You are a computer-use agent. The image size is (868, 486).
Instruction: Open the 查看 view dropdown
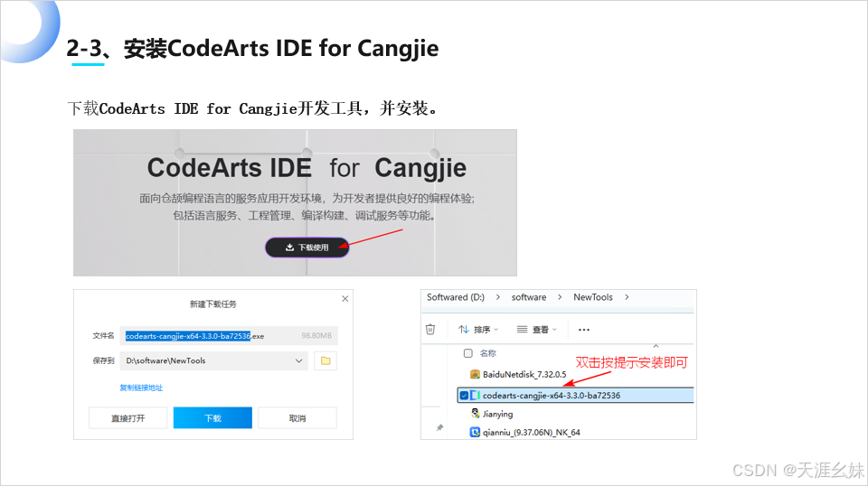coord(536,330)
